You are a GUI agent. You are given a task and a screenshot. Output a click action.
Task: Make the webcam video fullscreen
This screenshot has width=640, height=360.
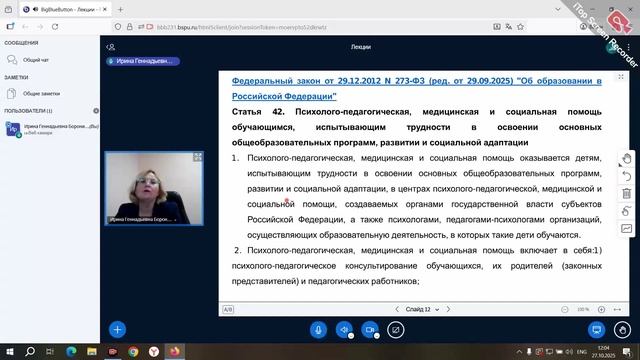(198, 157)
